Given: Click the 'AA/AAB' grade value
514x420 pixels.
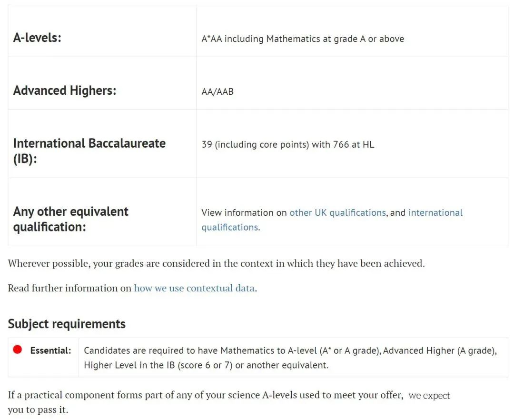Looking at the screenshot, I should point(217,92).
